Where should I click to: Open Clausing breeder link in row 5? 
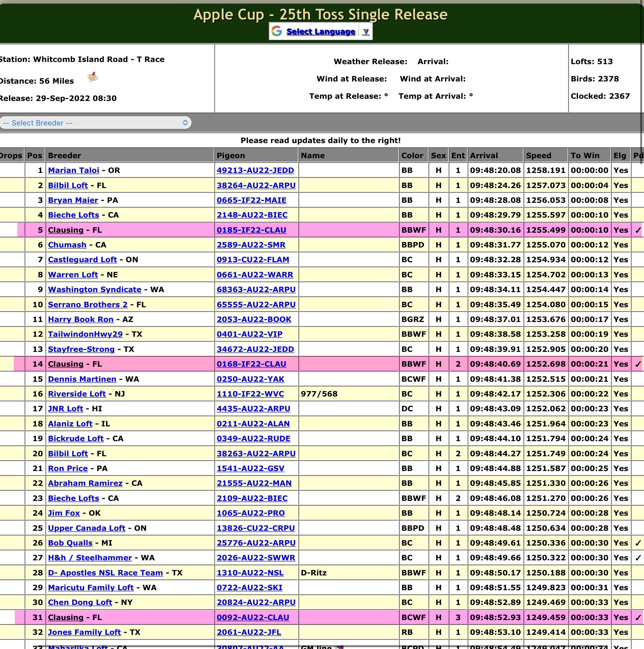[65, 230]
